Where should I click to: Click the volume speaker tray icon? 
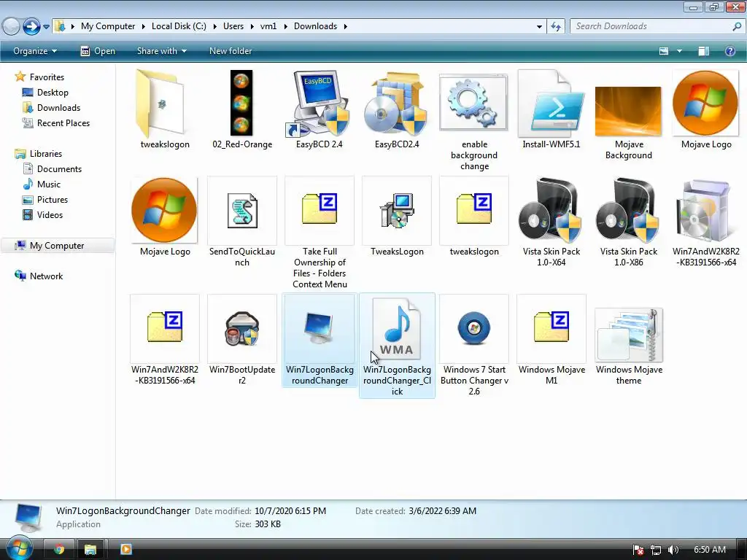click(673, 550)
